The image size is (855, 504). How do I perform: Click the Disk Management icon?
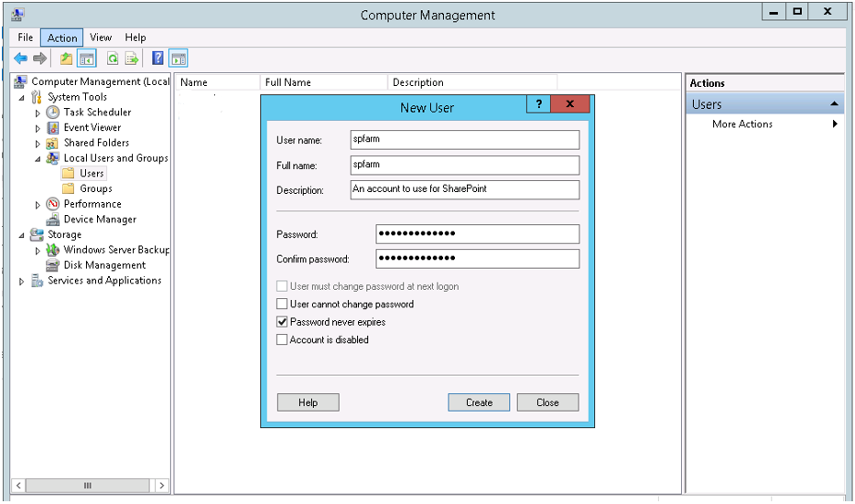[x=53, y=264]
